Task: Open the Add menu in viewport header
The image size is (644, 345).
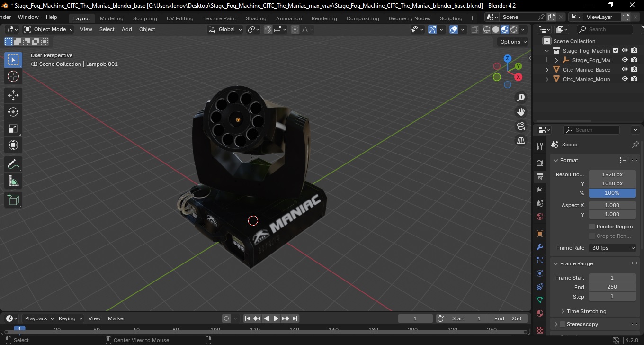Action: pos(127,29)
